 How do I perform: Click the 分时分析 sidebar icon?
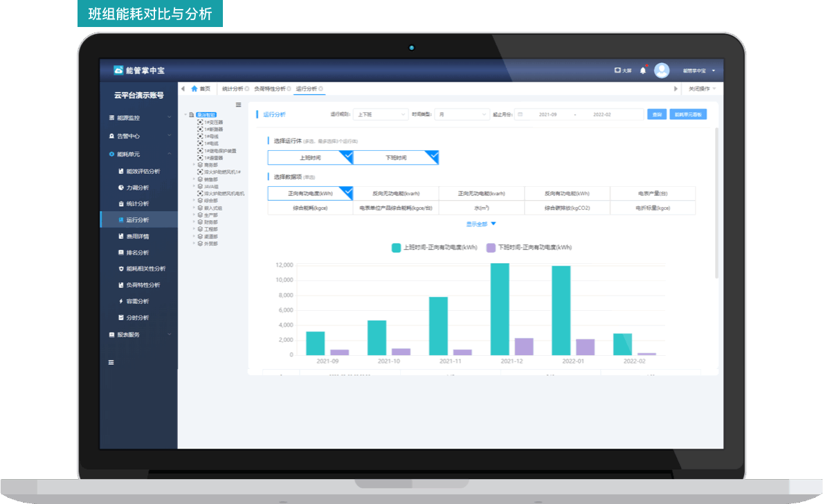pyautogui.click(x=121, y=318)
